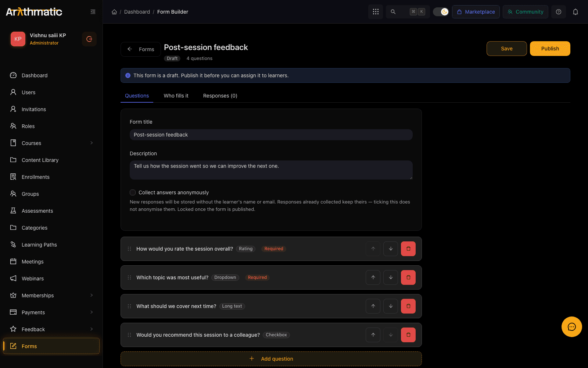
Task: Publish the form
Action: click(550, 49)
